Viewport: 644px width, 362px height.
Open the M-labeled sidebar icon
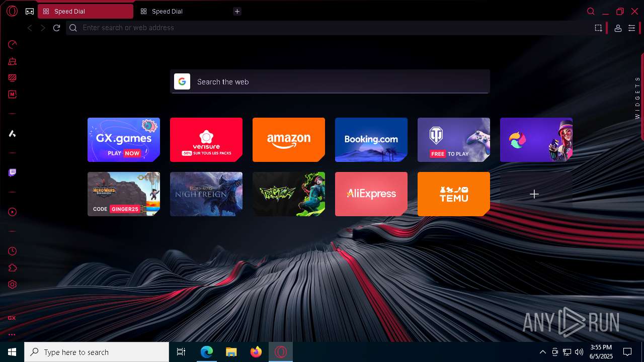click(13, 94)
